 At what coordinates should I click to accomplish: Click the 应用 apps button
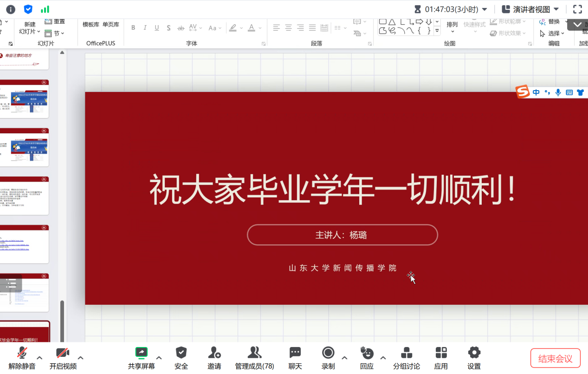tap(441, 358)
